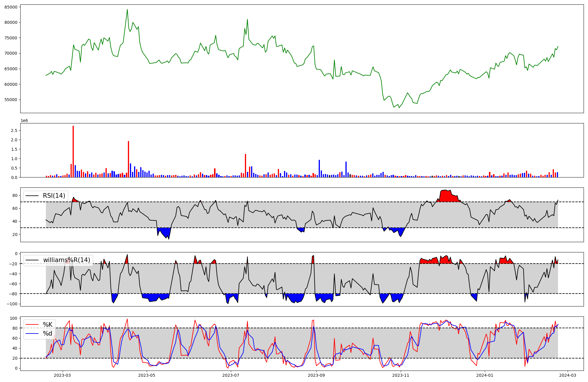Click the williams%R(14) legend label

[66, 260]
